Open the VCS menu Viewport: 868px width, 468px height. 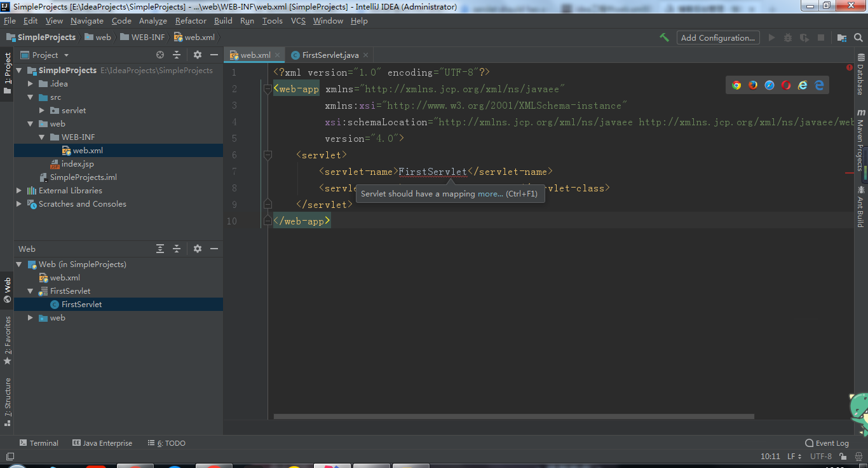tap(298, 21)
